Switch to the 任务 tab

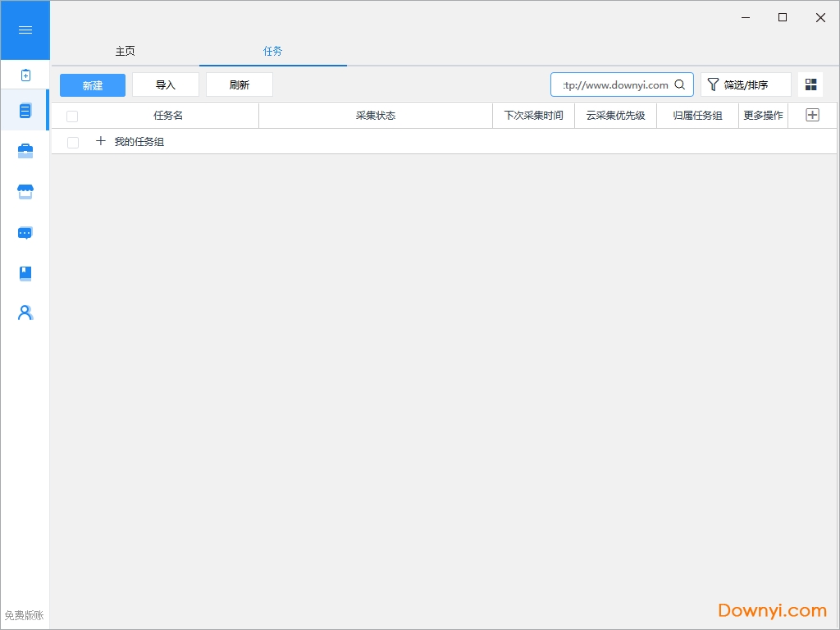(x=272, y=51)
